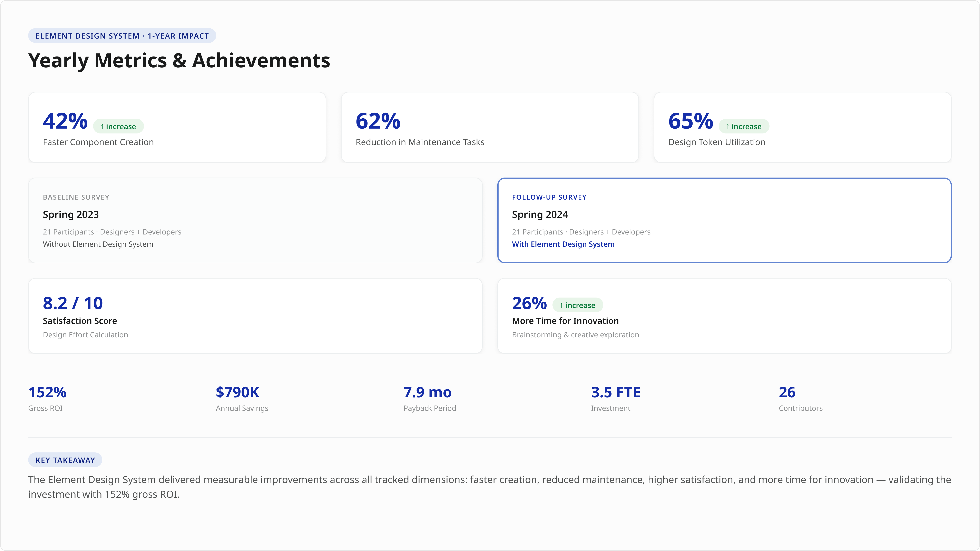Image resolution: width=980 pixels, height=551 pixels.
Task: Open the With Element Design System link
Action: [x=563, y=244]
